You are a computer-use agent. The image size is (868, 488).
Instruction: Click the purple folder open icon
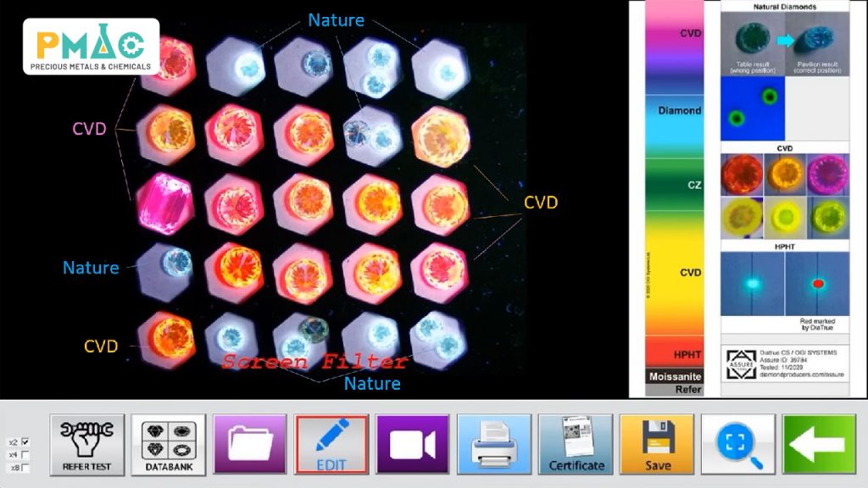250,443
